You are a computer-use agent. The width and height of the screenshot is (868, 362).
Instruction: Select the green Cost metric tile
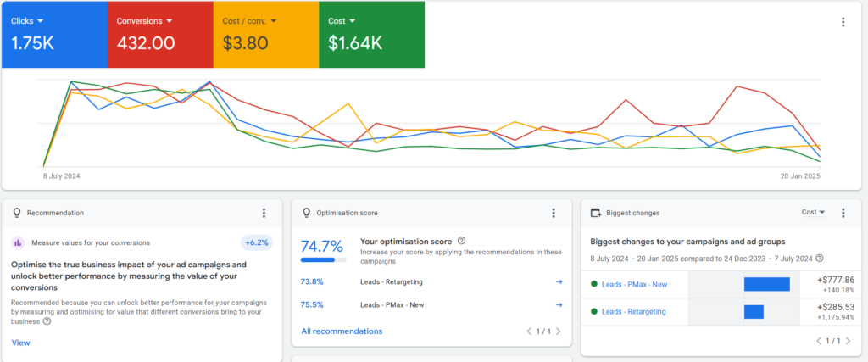[371, 35]
